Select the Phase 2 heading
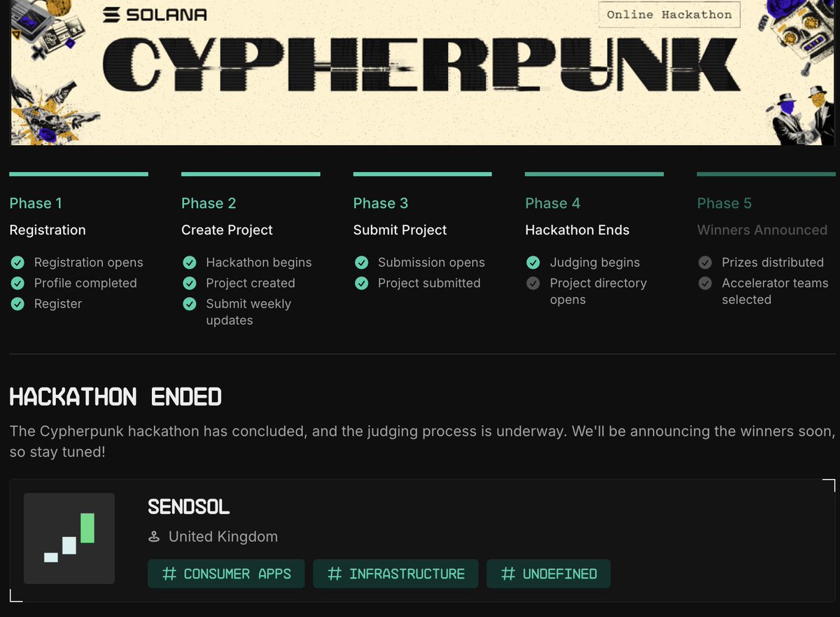This screenshot has height=617, width=840. [x=209, y=203]
